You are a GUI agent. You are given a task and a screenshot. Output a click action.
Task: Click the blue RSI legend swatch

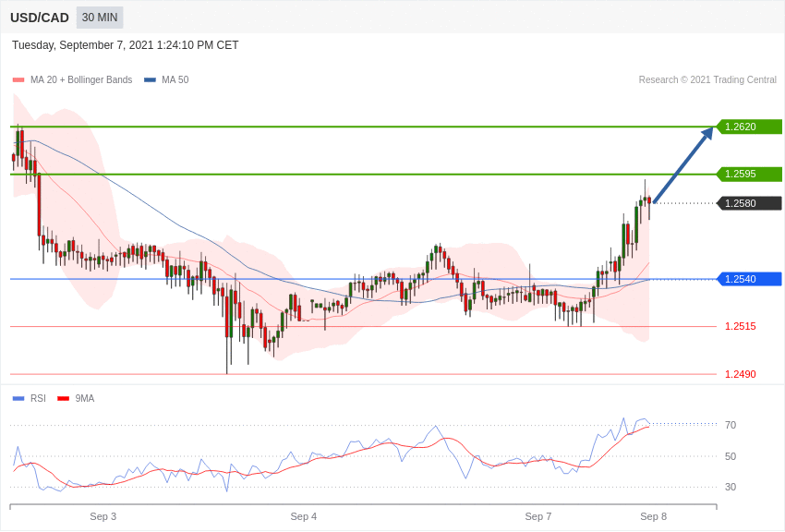tap(18, 399)
